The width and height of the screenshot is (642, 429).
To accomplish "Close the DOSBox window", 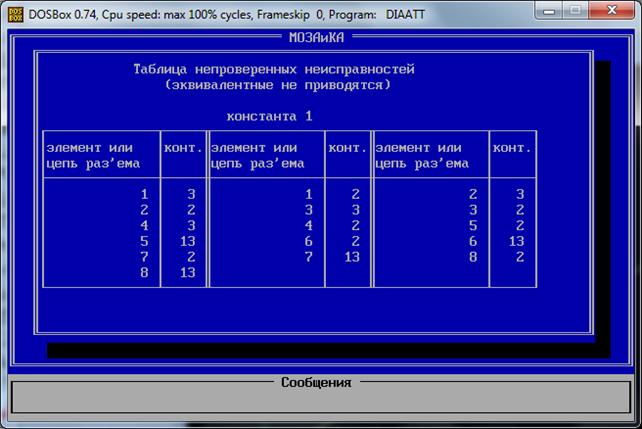I will click(612, 11).
